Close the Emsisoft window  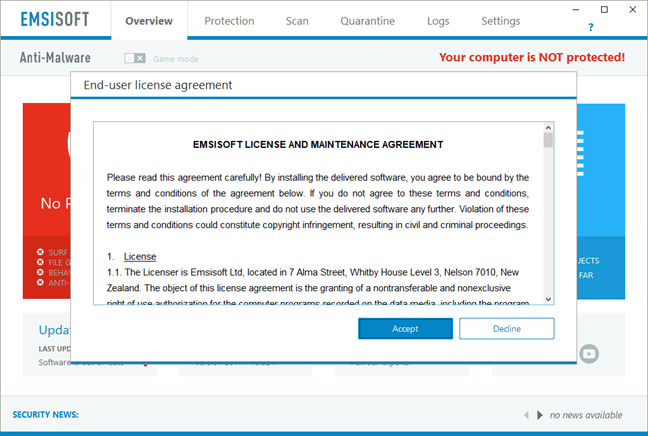(633, 10)
